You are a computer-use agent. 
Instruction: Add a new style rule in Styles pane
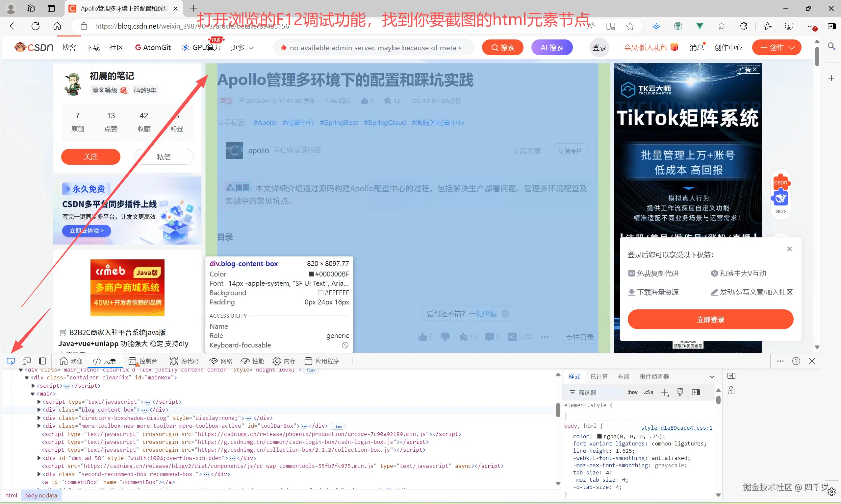[665, 392]
